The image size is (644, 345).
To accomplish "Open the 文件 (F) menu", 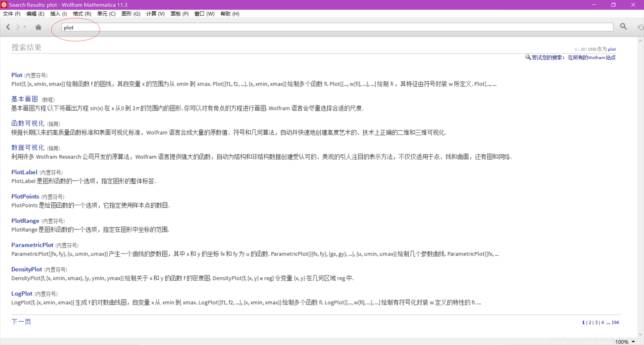I will tap(12, 14).
